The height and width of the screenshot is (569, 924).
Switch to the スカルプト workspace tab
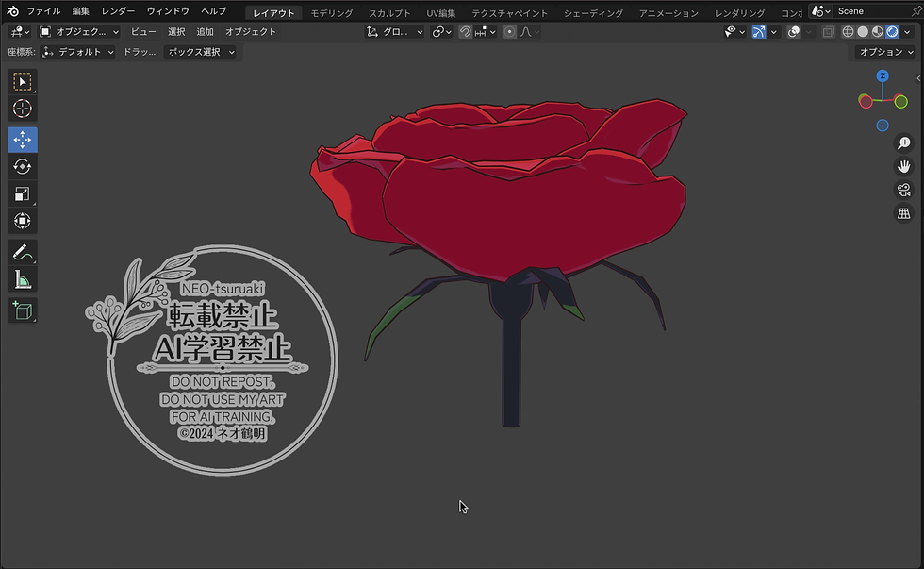coord(389,12)
